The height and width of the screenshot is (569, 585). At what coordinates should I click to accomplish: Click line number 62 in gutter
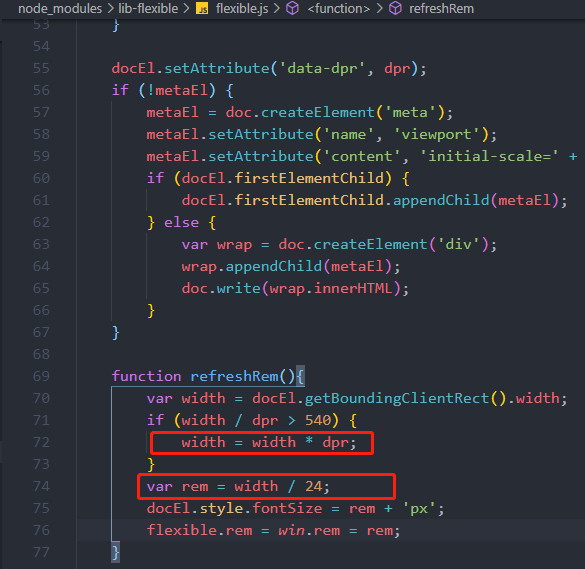click(41, 222)
